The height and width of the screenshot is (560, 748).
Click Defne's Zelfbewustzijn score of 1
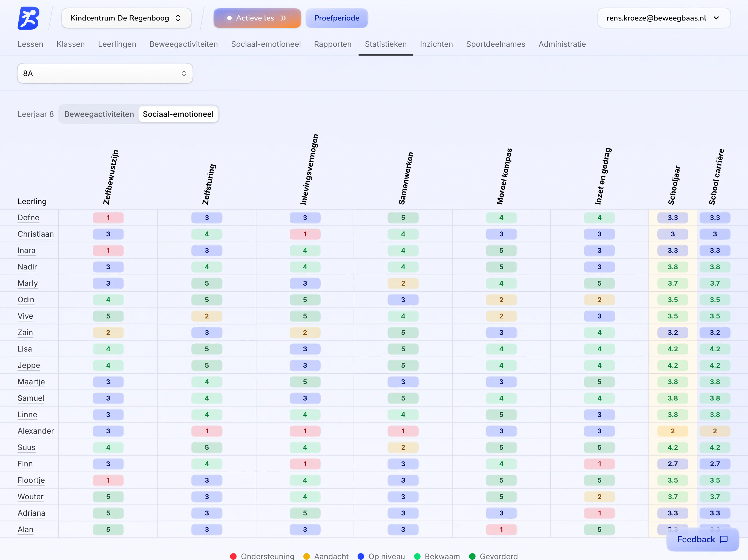tap(108, 218)
